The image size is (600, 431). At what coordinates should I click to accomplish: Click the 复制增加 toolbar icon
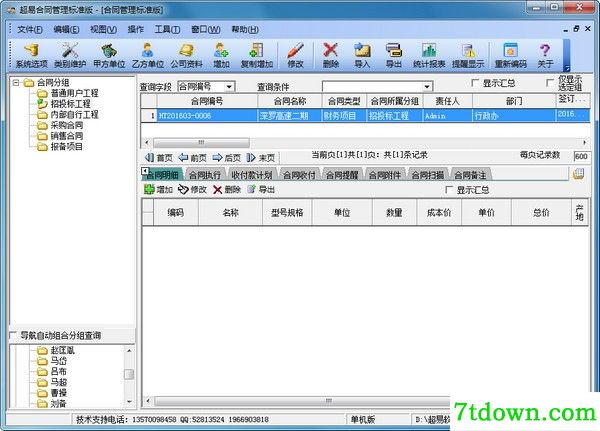coord(256,56)
